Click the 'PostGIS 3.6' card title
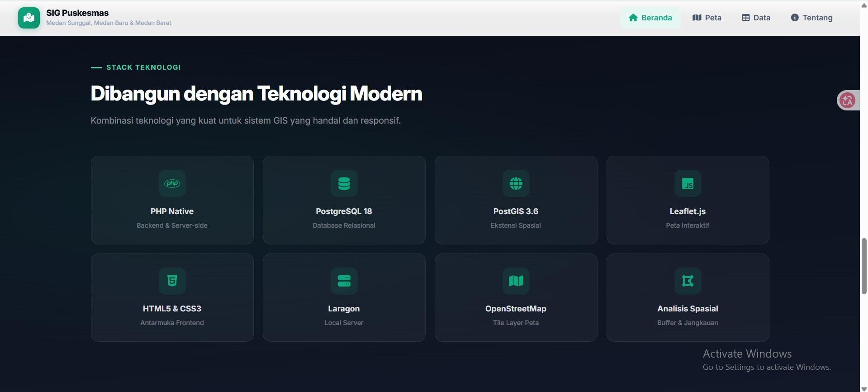 pyautogui.click(x=516, y=211)
